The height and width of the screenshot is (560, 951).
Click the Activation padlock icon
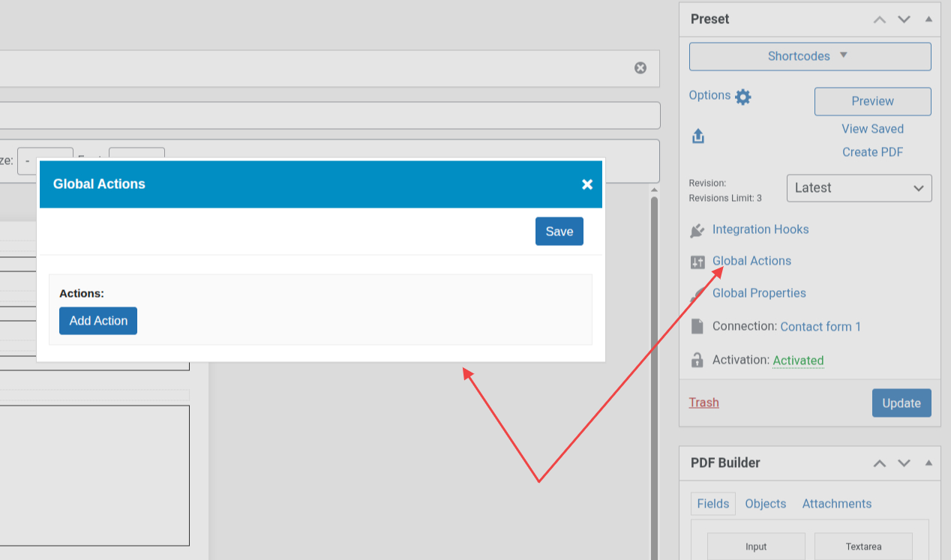click(x=697, y=360)
